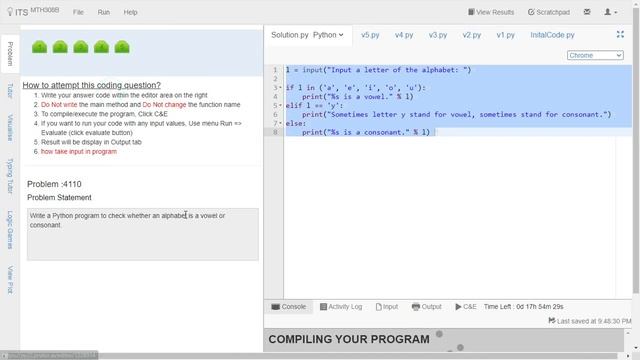
Task: Select the Logic Games sidebar tab
Action: (x=10, y=230)
